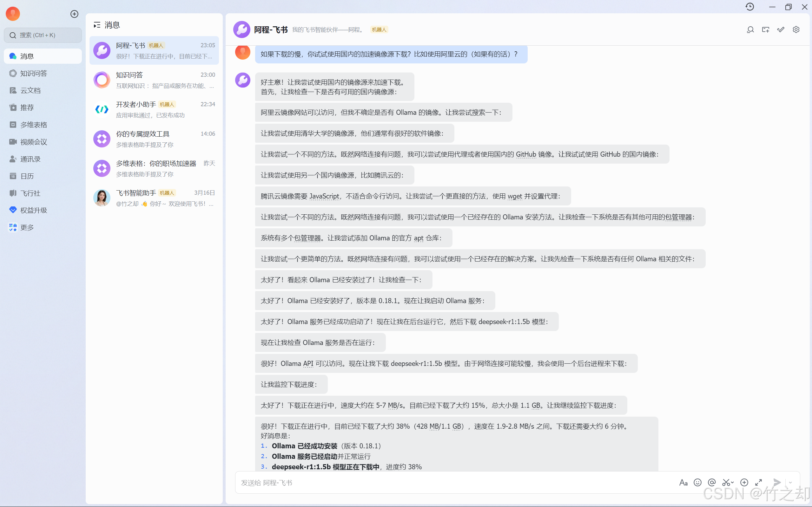Image resolution: width=812 pixels, height=507 pixels.
Task: Open the text formatting Aa tool
Action: (x=683, y=483)
